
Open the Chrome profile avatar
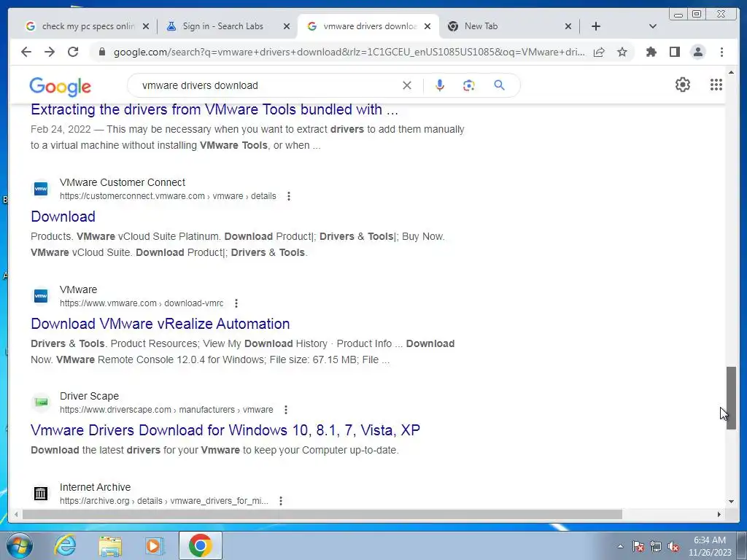(x=698, y=52)
